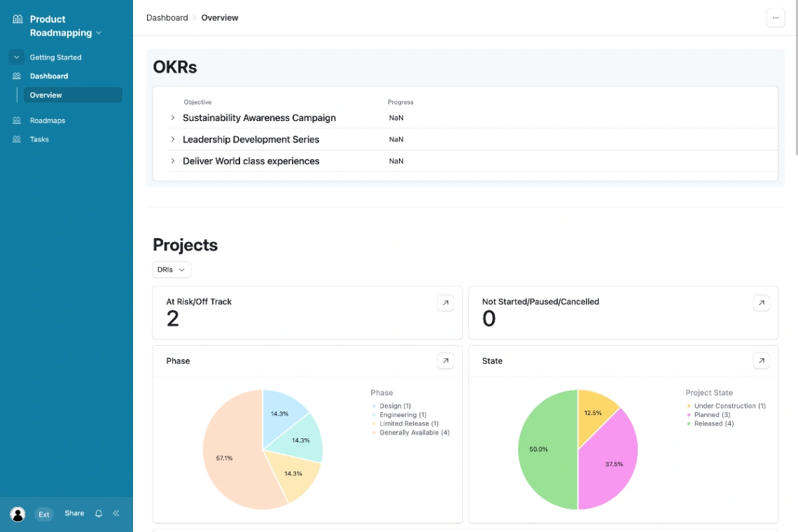Open the top-right ellipsis options menu
Viewport: 798px width, 532px height.
pos(776,17)
